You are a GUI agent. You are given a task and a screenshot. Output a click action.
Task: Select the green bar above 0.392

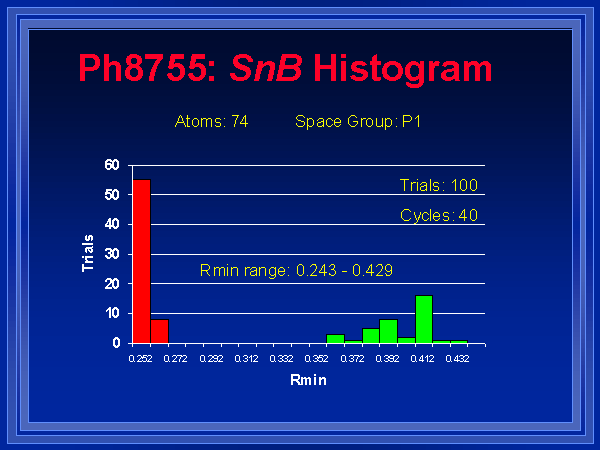click(x=388, y=331)
